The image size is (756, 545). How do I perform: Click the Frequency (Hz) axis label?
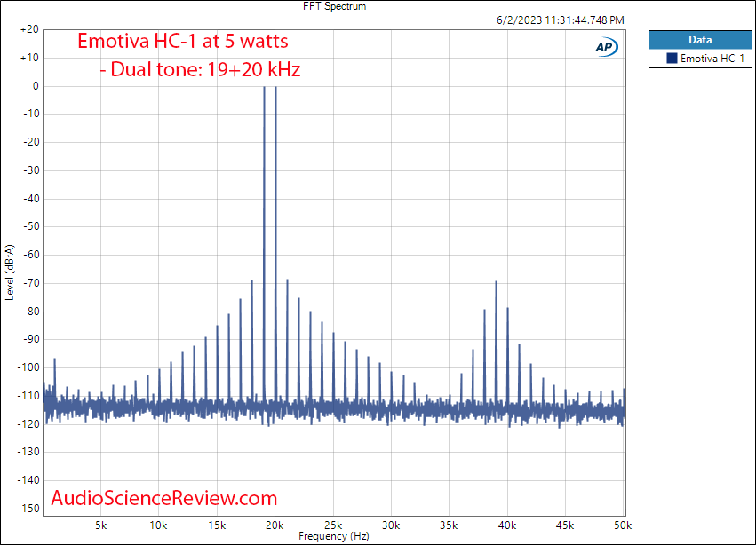(334, 536)
